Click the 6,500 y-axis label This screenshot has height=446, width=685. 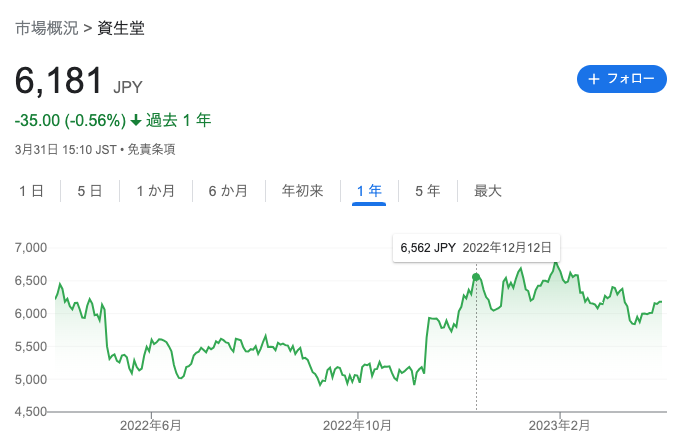pyautogui.click(x=31, y=280)
